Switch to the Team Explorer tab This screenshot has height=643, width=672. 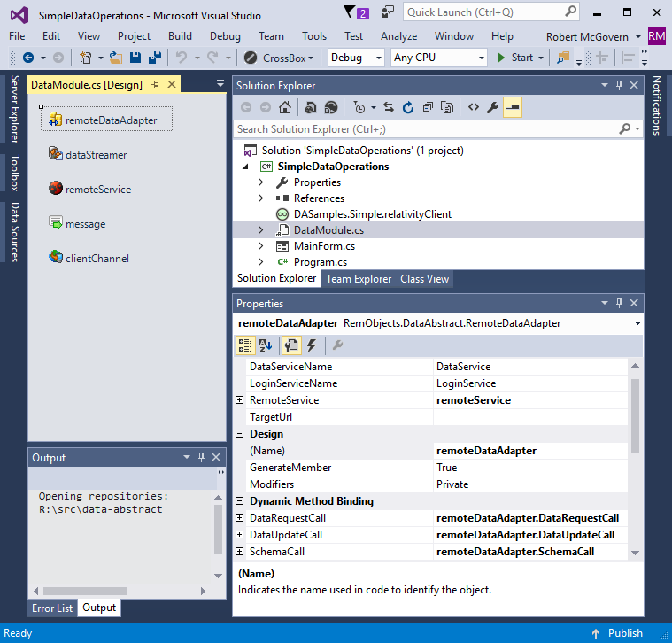(359, 279)
